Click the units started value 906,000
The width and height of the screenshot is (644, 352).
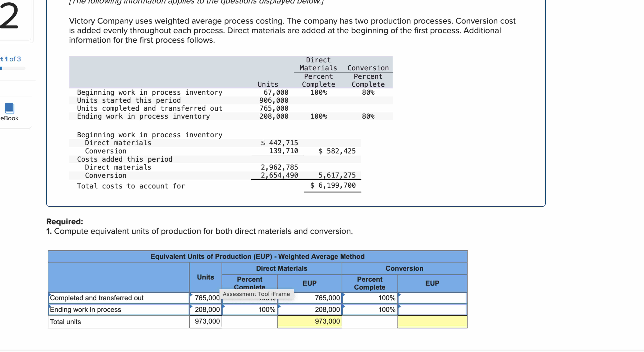pos(274,100)
